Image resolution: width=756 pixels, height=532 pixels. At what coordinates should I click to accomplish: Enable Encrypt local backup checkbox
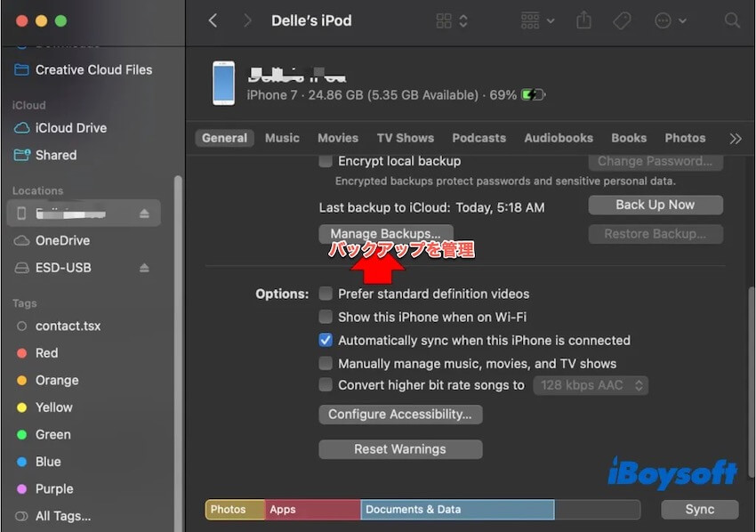tap(326, 161)
